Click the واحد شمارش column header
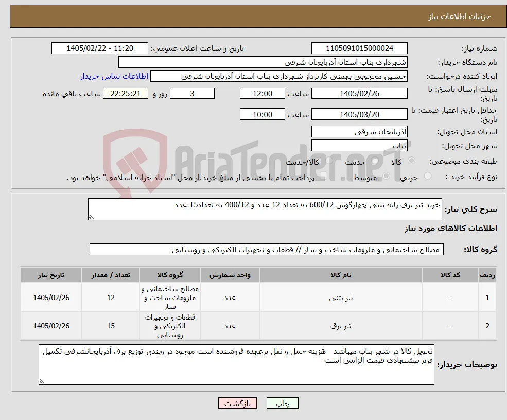The image size is (507, 420). pyautogui.click(x=230, y=275)
